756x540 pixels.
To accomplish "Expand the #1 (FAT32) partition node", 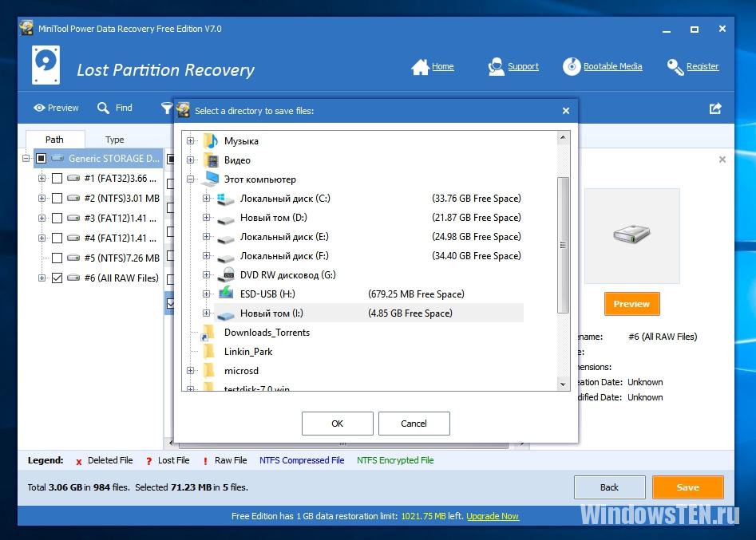I will tap(42, 178).
